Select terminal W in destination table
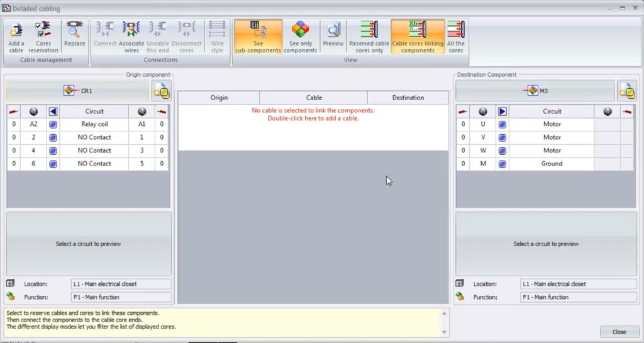 (482, 150)
